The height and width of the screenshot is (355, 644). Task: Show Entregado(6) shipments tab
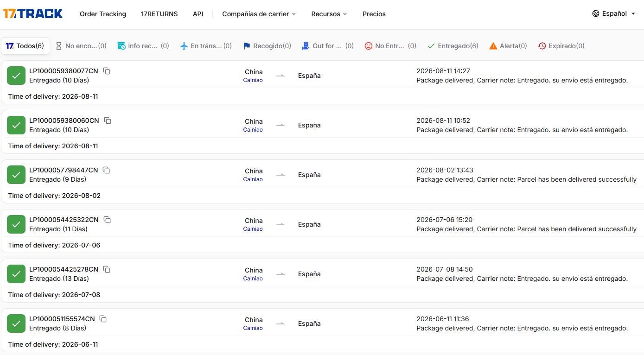click(453, 46)
